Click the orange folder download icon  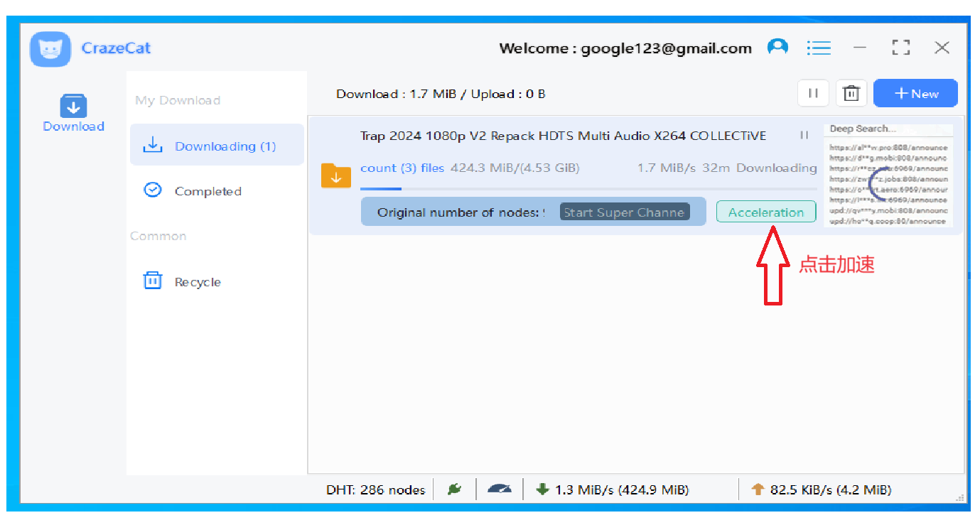(x=336, y=175)
